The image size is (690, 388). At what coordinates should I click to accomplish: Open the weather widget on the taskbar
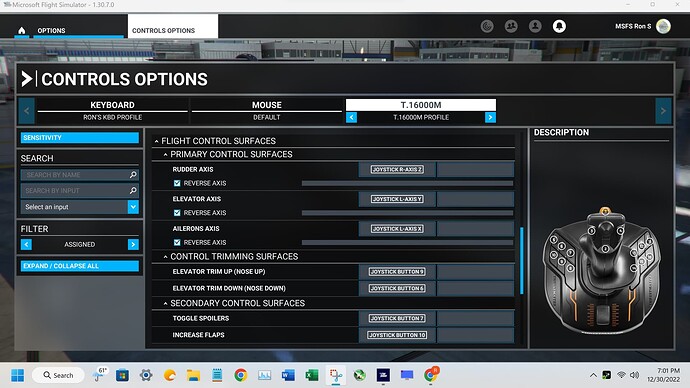99,374
